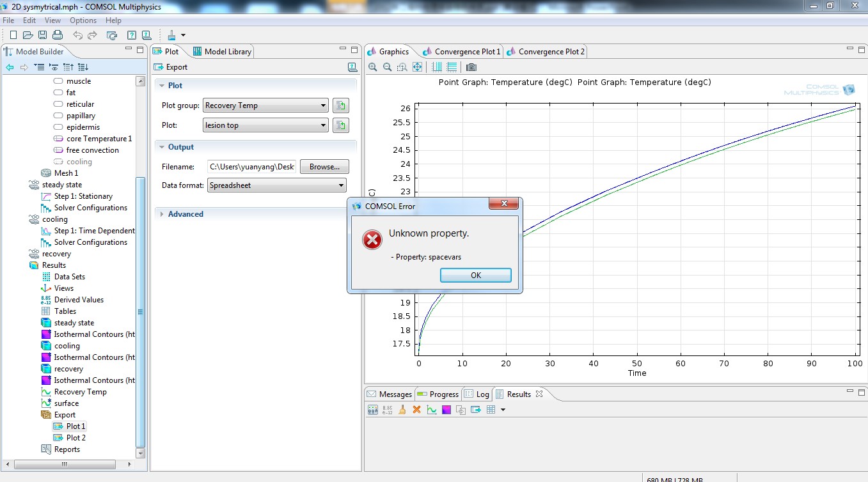Click the Save icon in main toolbar
The width and height of the screenshot is (868, 482).
(x=42, y=35)
